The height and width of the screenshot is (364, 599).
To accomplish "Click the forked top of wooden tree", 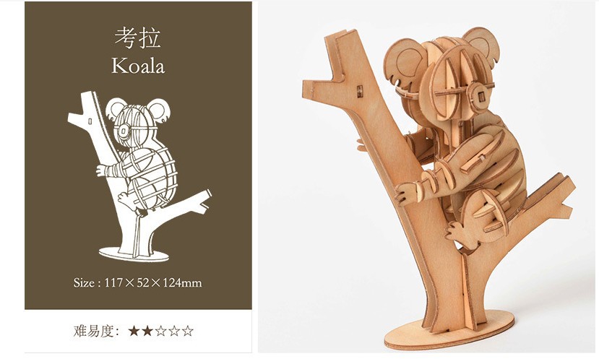I will 332,69.
